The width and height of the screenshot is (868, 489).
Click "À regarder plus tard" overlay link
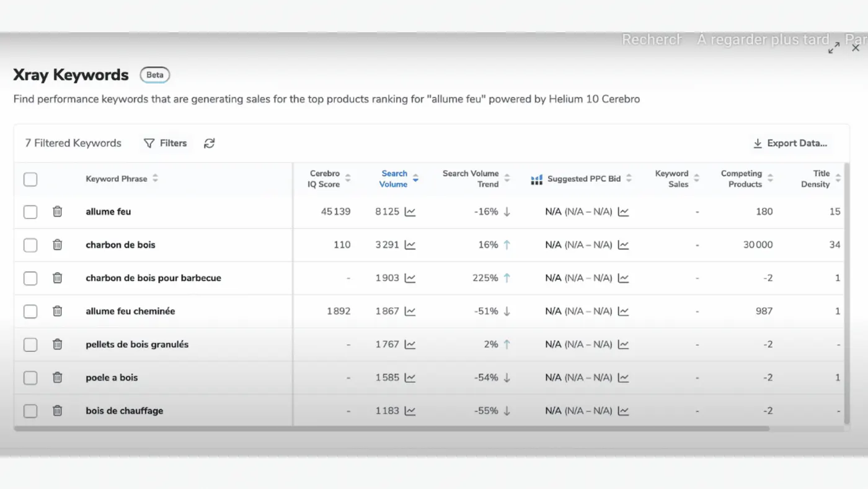763,40
